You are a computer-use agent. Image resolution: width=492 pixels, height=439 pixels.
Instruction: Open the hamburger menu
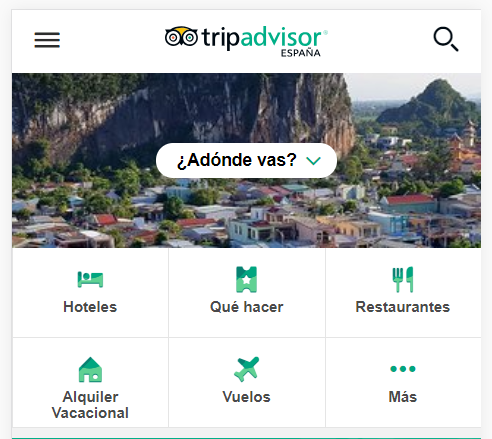coord(47,40)
